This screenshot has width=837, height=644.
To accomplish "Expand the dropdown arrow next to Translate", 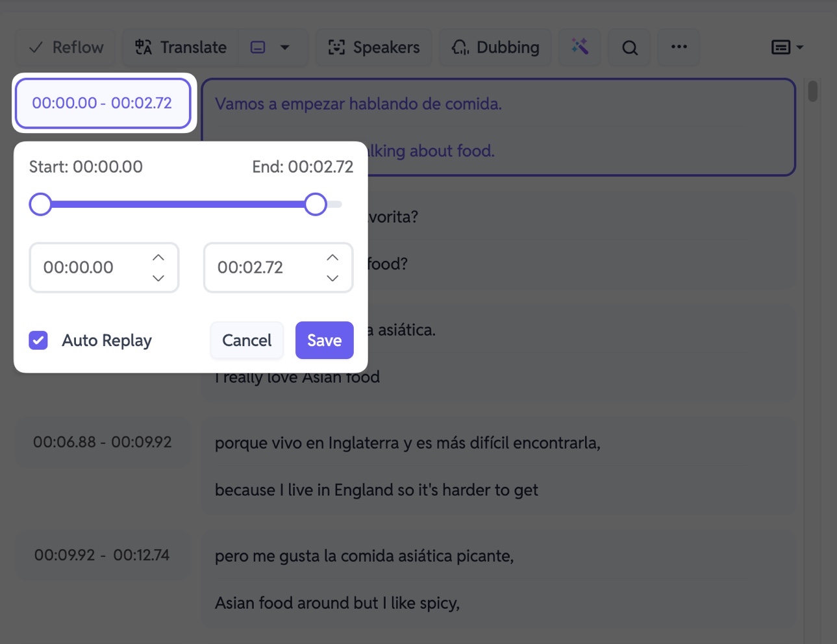I will point(284,47).
